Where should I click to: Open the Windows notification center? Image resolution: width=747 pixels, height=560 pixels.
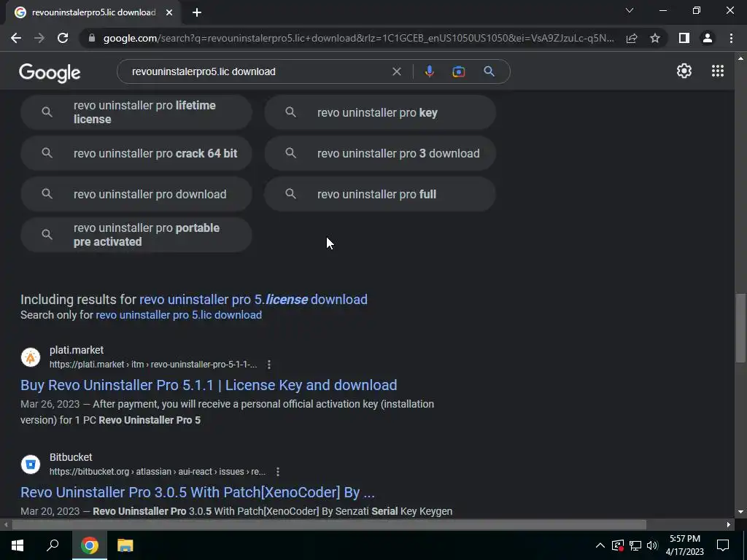coord(723,545)
